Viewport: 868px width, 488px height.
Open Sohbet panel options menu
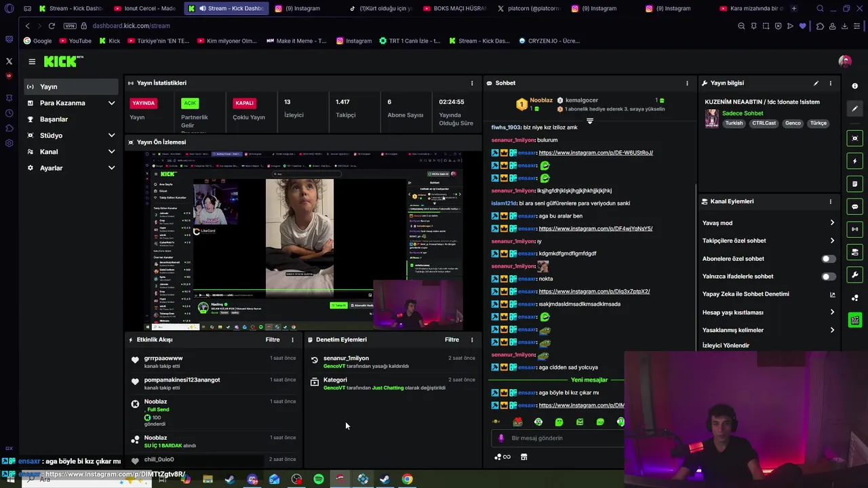pyautogui.click(x=687, y=83)
